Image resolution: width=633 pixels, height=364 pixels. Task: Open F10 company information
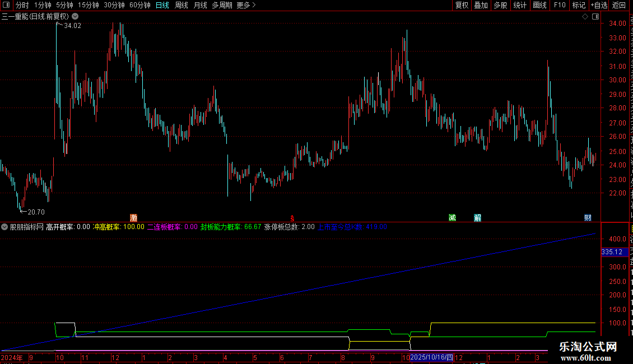coord(560,5)
